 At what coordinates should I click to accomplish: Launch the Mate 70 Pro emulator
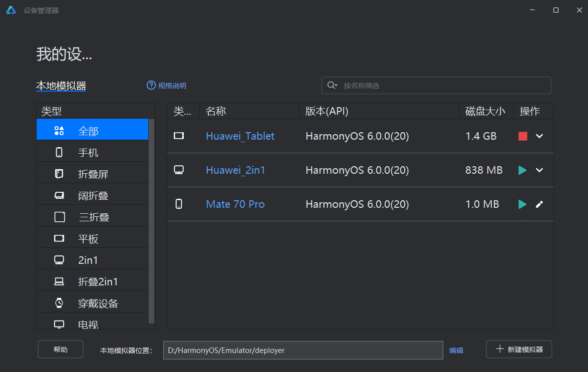pyautogui.click(x=522, y=204)
